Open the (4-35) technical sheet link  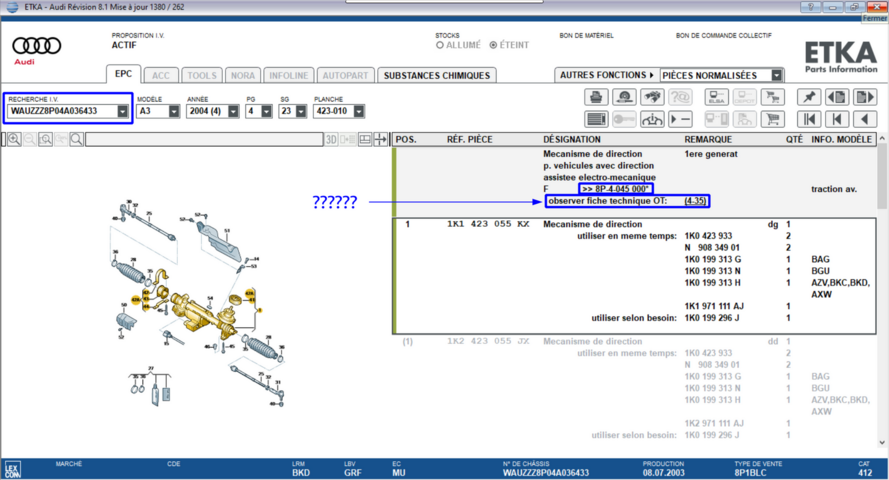pyautogui.click(x=695, y=201)
